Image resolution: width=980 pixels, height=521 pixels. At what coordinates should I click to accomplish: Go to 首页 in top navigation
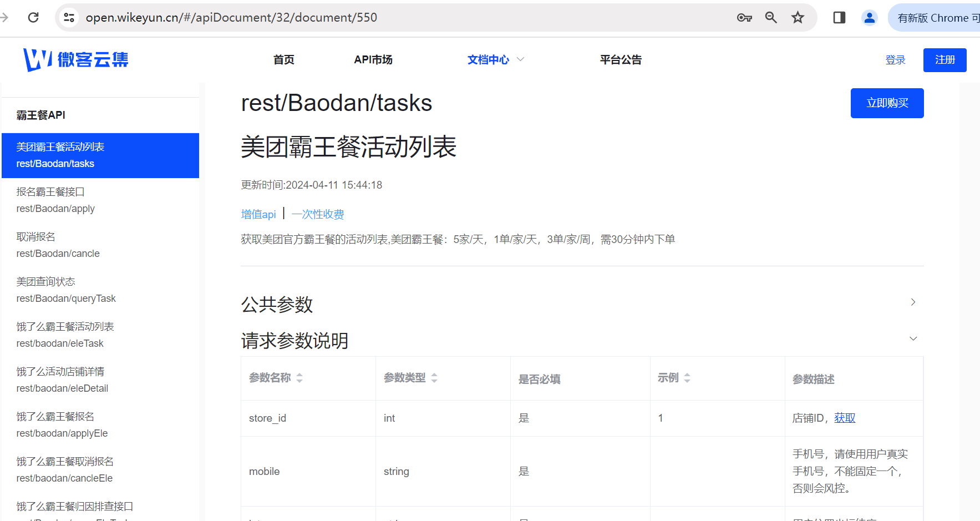[x=284, y=59]
